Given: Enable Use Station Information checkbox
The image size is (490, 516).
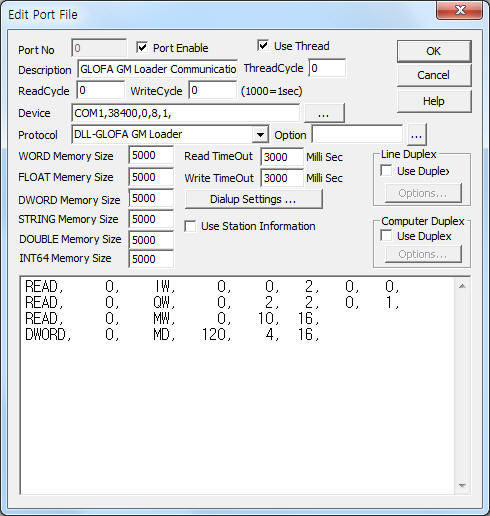Looking at the screenshot, I should coord(190,226).
